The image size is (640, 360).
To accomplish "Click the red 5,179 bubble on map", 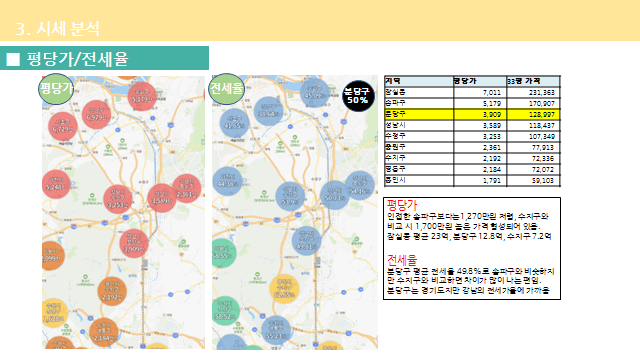I will [x=142, y=96].
